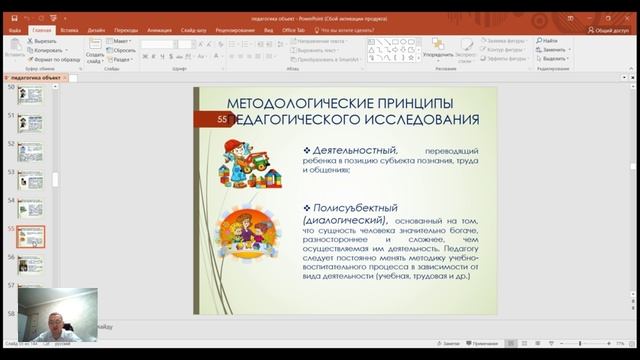Switch to the Слайд-шоу tab
The height and width of the screenshot is (360, 640).
[x=193, y=30]
